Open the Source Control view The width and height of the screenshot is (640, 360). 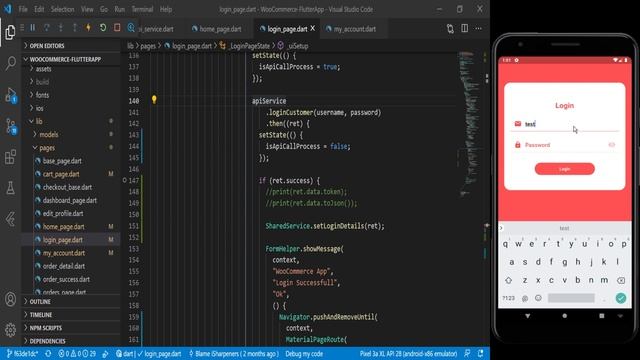(11, 126)
